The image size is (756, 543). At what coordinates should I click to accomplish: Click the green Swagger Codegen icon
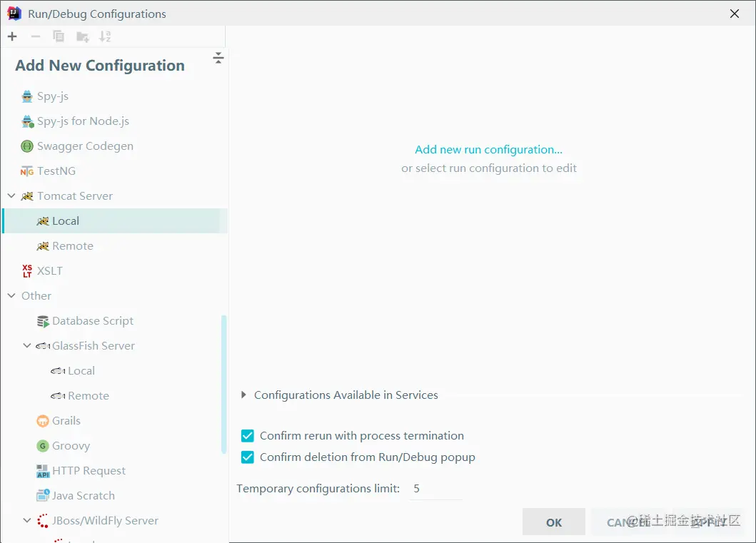click(x=27, y=146)
